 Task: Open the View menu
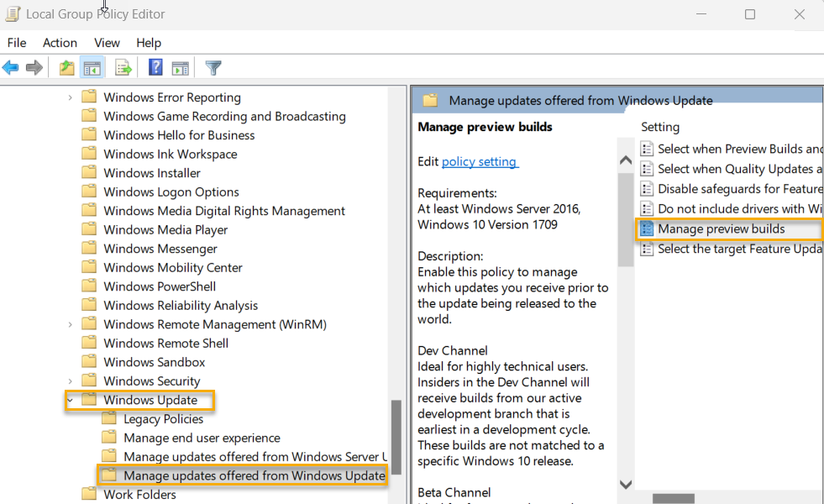pyautogui.click(x=107, y=43)
